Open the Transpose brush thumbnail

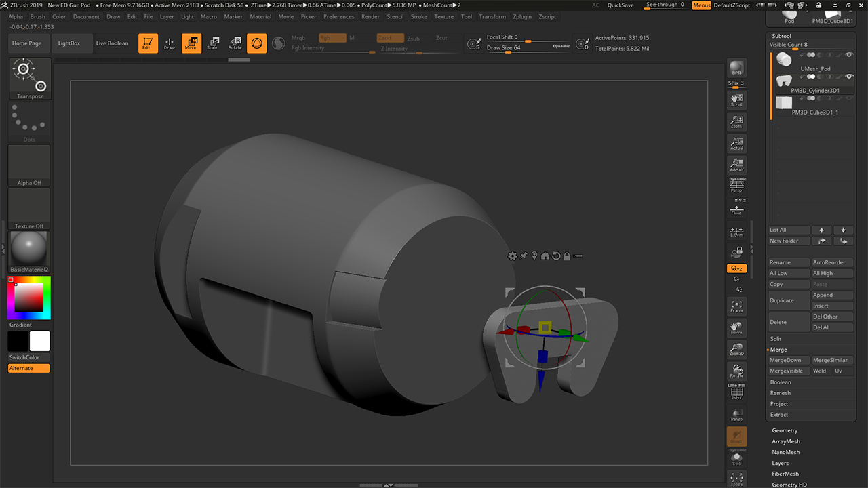coord(29,79)
